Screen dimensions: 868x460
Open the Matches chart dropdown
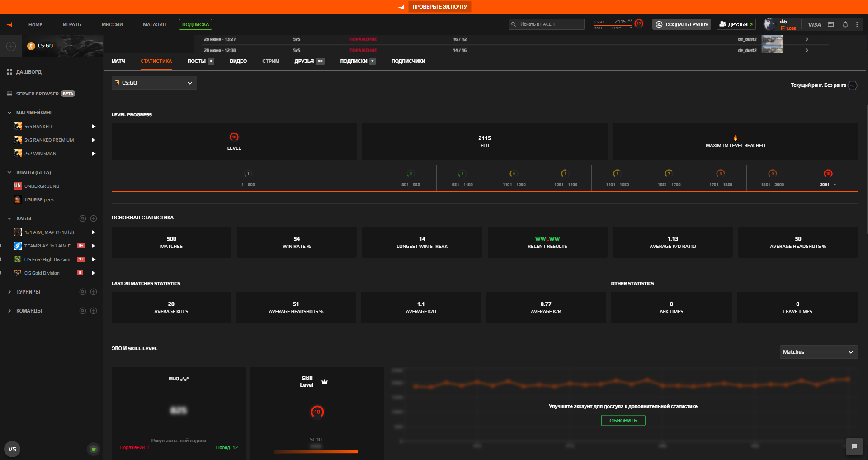[818, 352]
